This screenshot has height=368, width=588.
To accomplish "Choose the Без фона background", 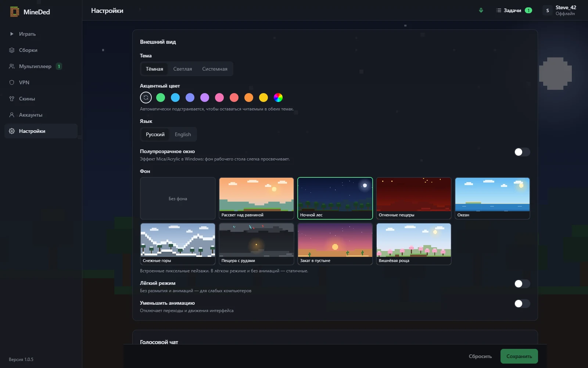I will click(x=178, y=198).
